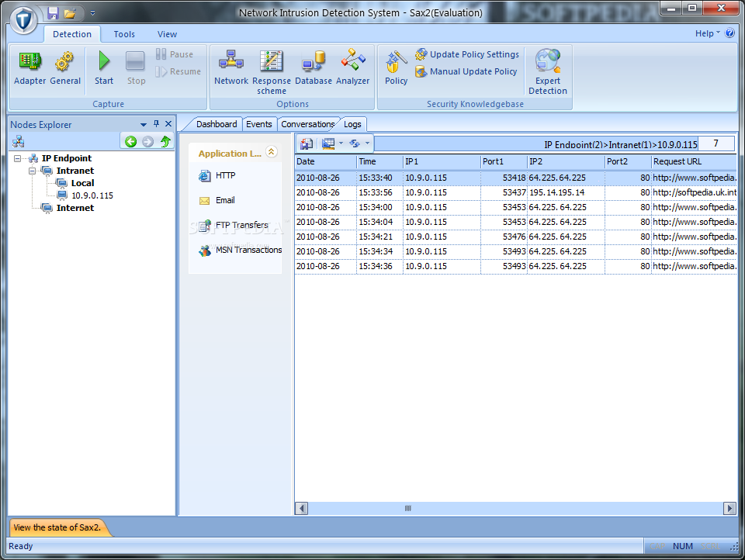Sort by the Request URL column header
Viewport: 745px width, 560px height.
694,161
